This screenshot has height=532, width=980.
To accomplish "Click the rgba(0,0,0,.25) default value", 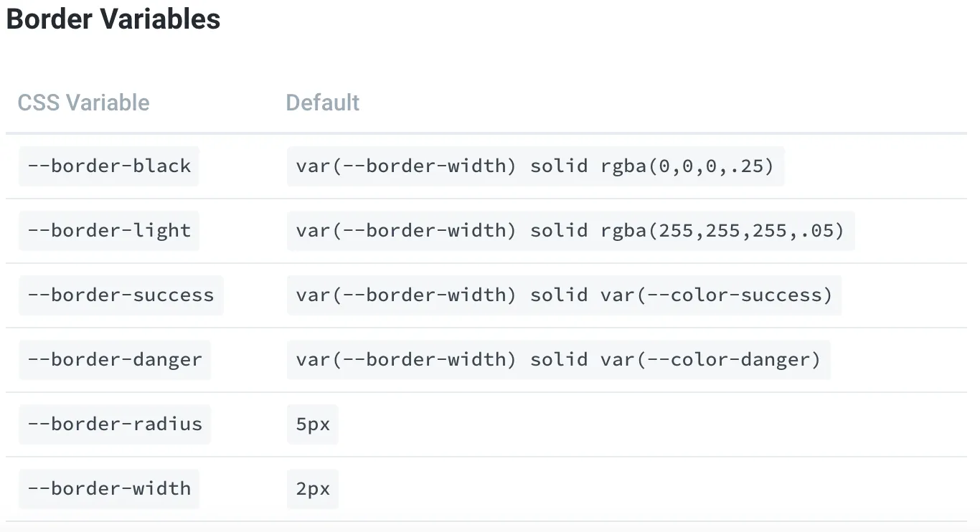I will [x=688, y=166].
